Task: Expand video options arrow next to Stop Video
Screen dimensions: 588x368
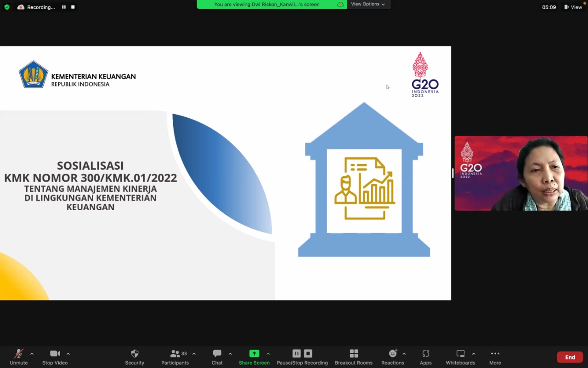Action: tap(68, 354)
